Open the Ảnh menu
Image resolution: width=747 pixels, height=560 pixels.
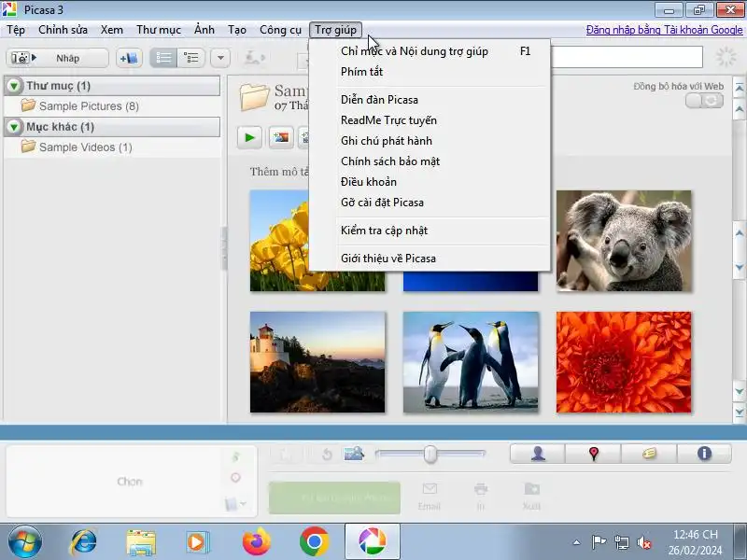[204, 30]
